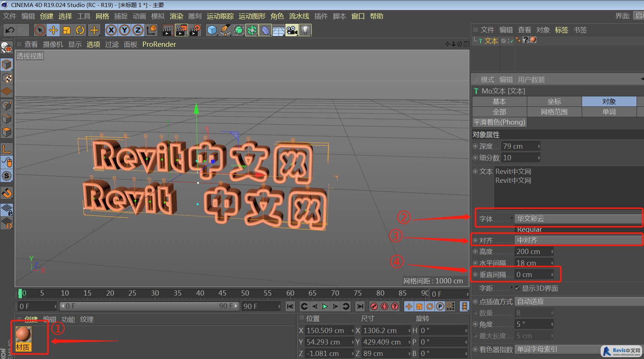Toggle 显示3D界面 checkbox
The image size is (644, 359).
[x=518, y=288]
